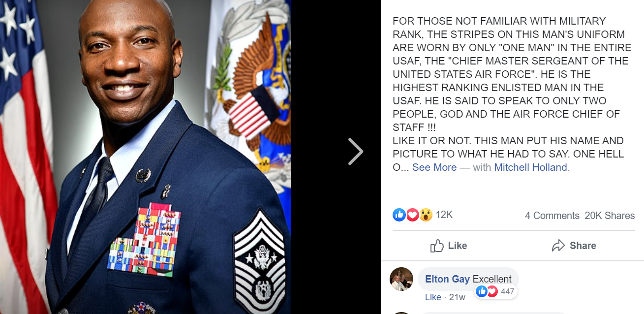View the 20K Shares list
This screenshot has width=644, height=314.
pyautogui.click(x=610, y=216)
